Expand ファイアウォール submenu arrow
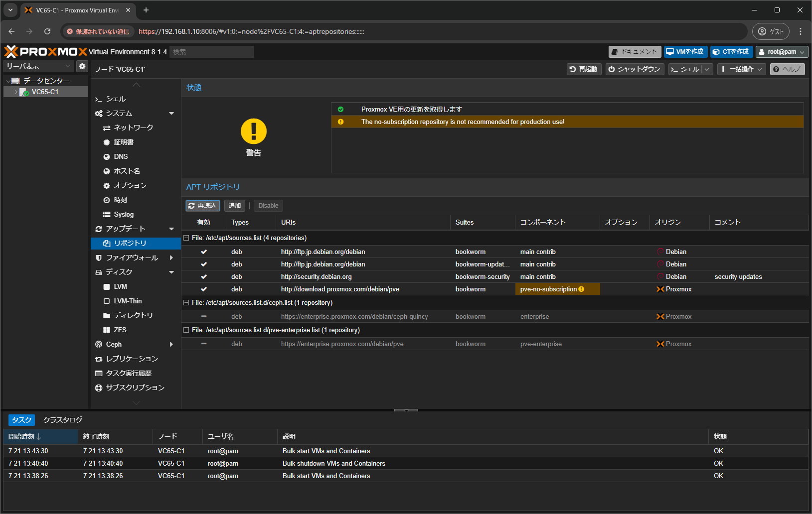 point(171,257)
